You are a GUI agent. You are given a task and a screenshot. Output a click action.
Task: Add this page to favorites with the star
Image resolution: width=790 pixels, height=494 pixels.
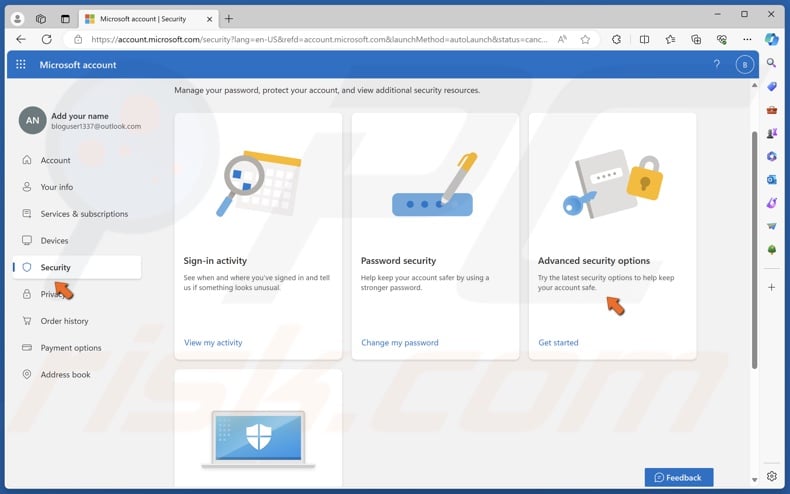click(x=585, y=39)
